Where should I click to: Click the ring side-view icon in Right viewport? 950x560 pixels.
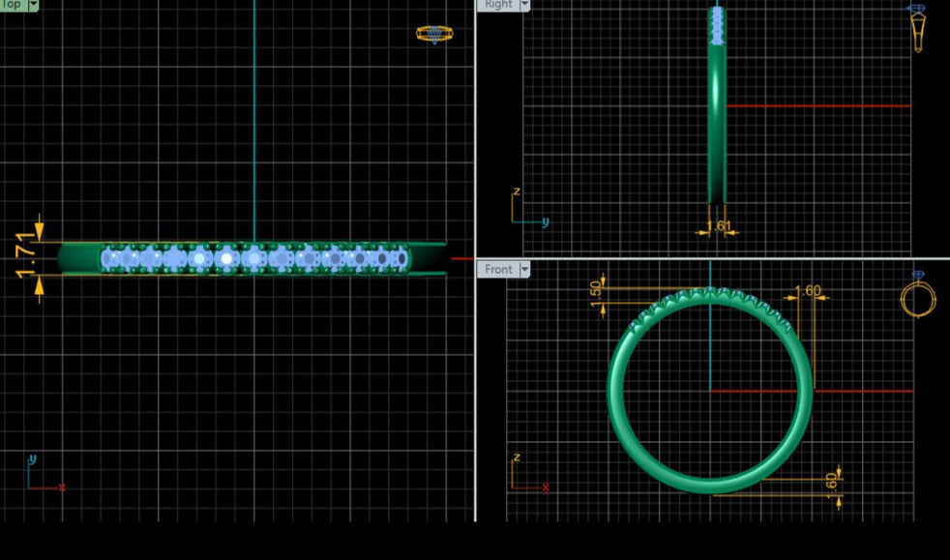pyautogui.click(x=917, y=29)
